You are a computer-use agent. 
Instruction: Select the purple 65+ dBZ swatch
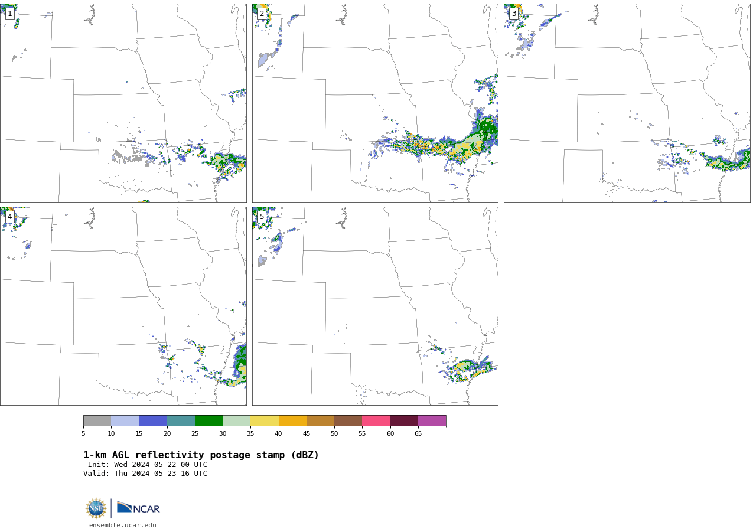click(432, 421)
